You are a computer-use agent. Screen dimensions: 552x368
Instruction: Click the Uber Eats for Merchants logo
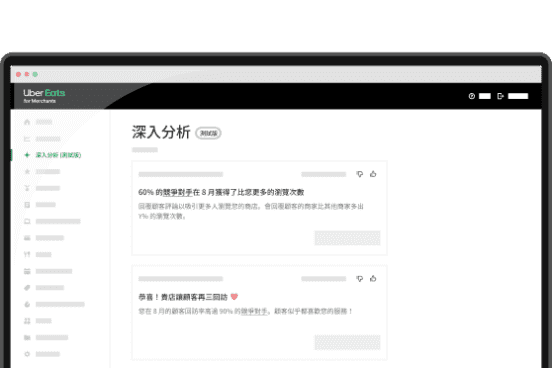click(x=44, y=96)
